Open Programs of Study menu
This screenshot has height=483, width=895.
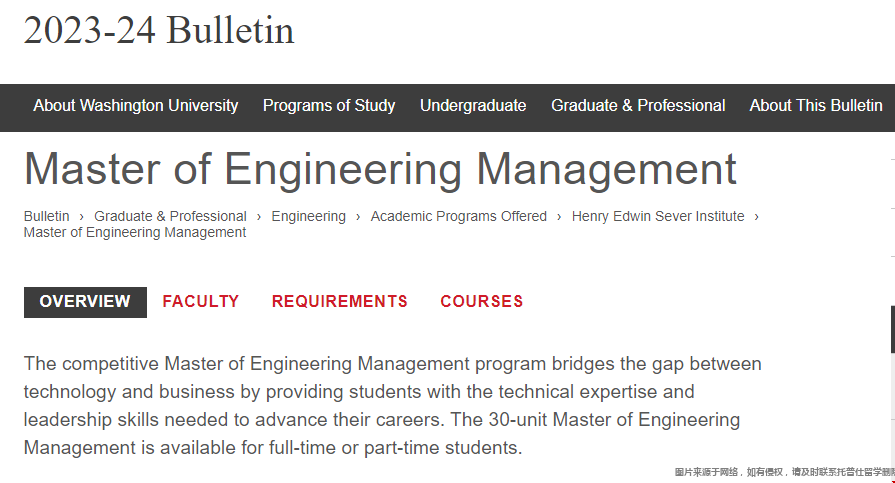click(329, 106)
